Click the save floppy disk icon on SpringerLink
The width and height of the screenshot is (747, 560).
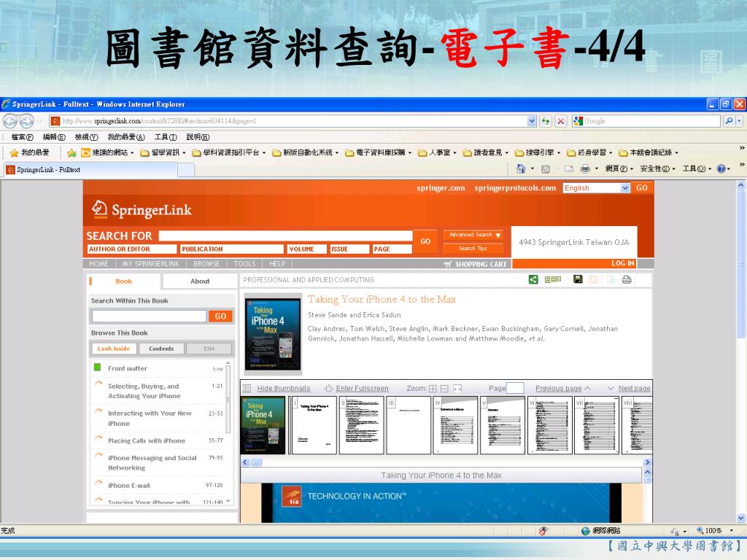[x=578, y=279]
